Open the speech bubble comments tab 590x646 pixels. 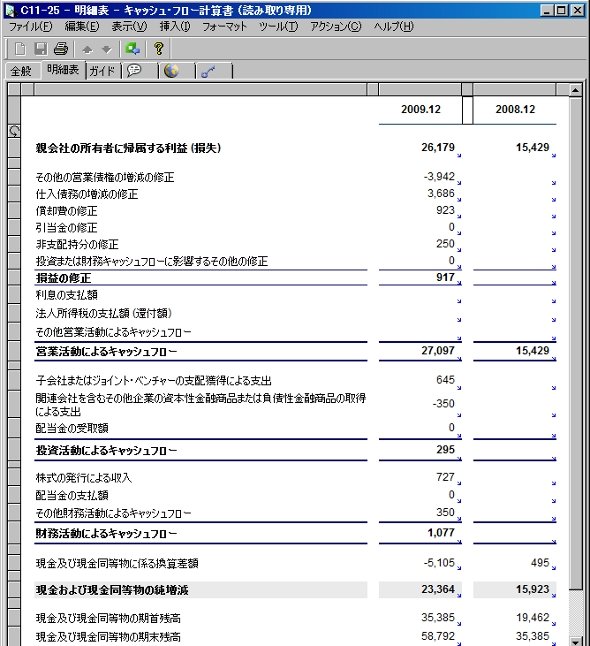[x=140, y=70]
